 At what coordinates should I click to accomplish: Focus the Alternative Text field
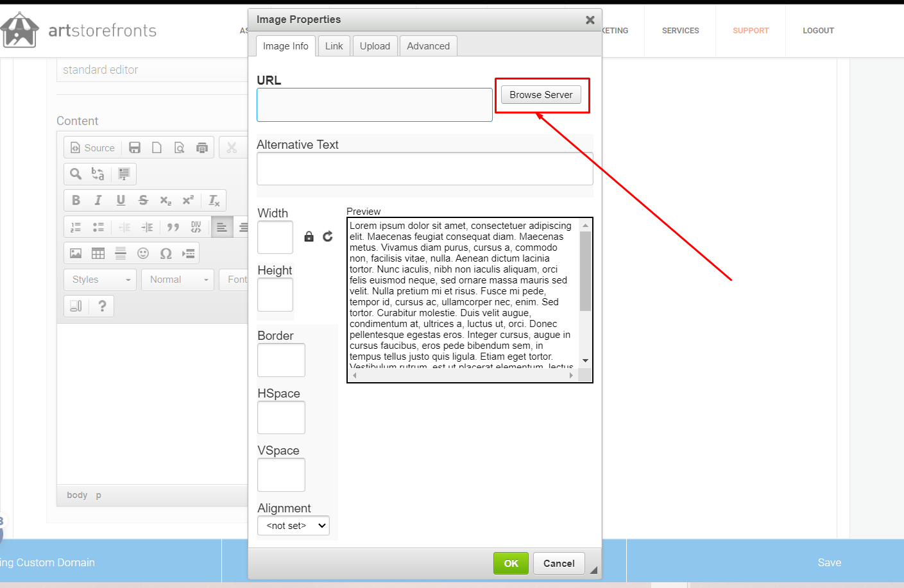(x=425, y=169)
